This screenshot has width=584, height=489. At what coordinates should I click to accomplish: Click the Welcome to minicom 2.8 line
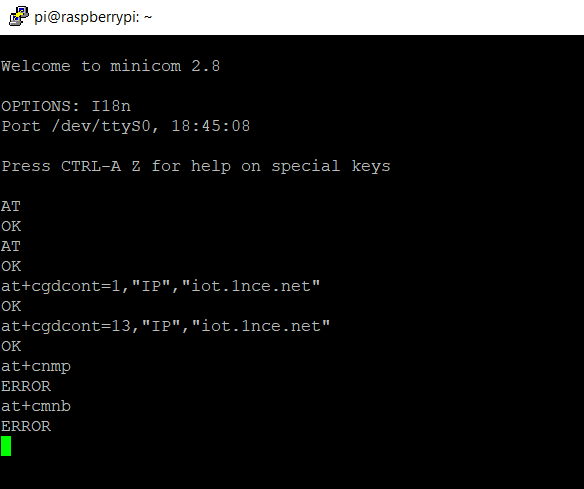pos(111,66)
